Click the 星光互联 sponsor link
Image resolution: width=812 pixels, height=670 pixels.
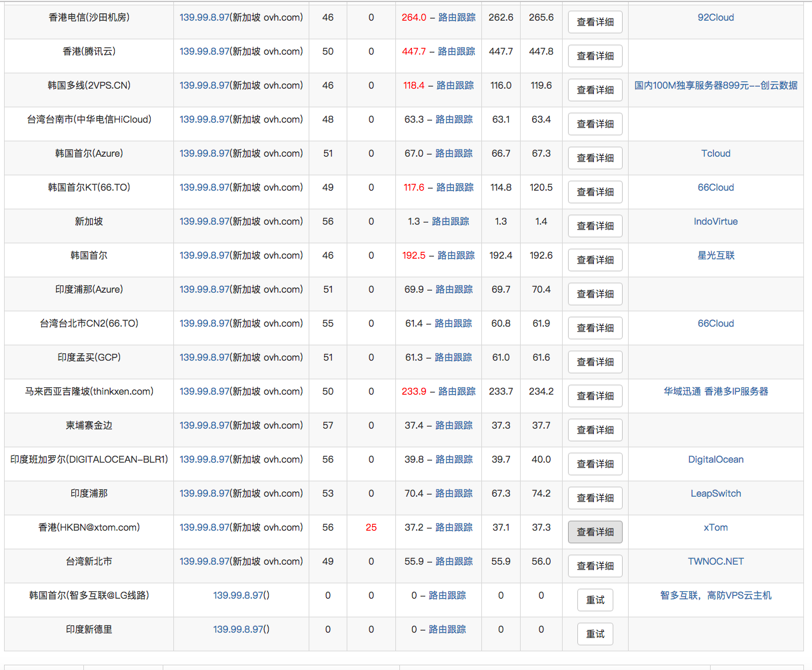(715, 255)
